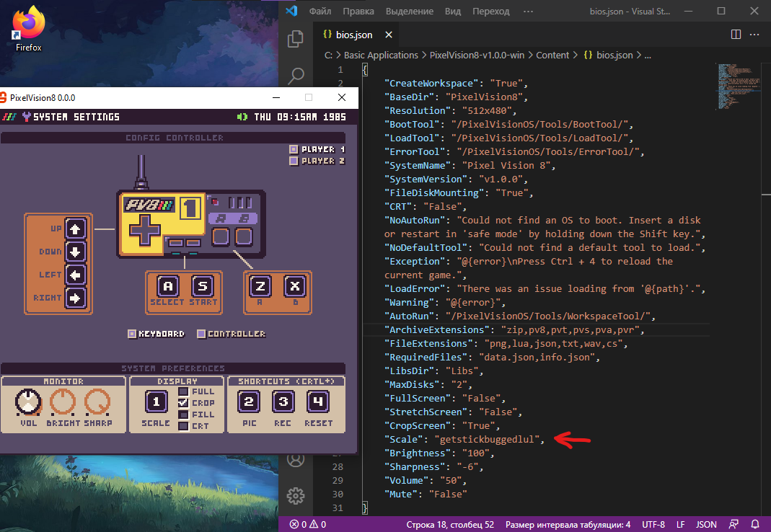Click line number 30 in the gutter

tap(338, 494)
